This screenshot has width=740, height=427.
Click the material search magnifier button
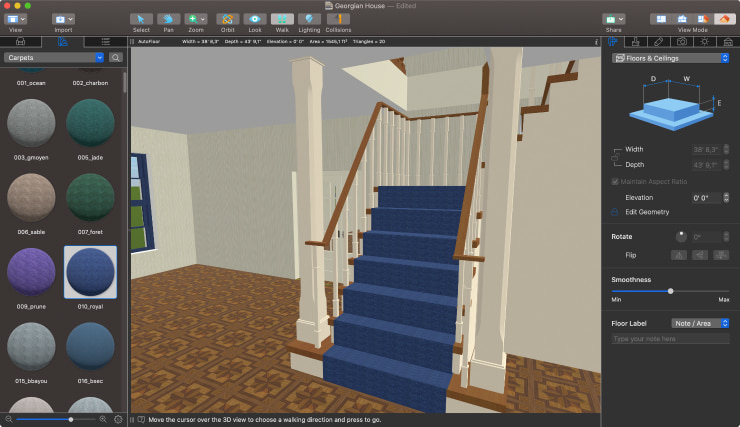coord(116,58)
